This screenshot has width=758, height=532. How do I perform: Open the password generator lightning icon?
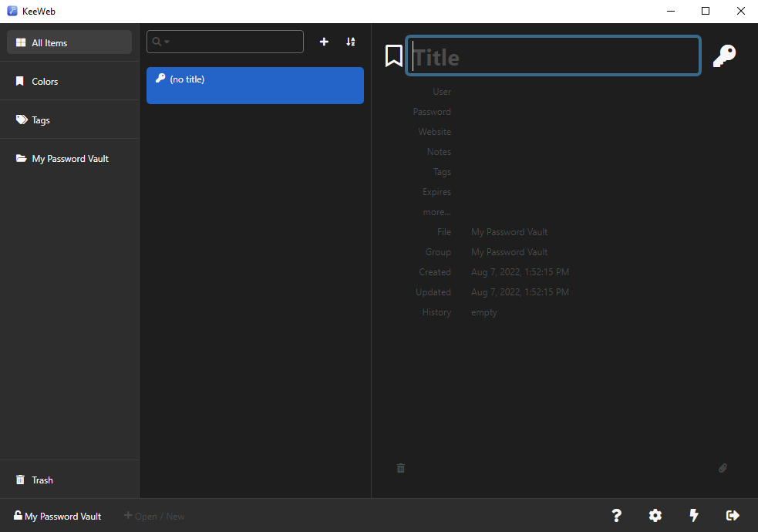pos(693,515)
